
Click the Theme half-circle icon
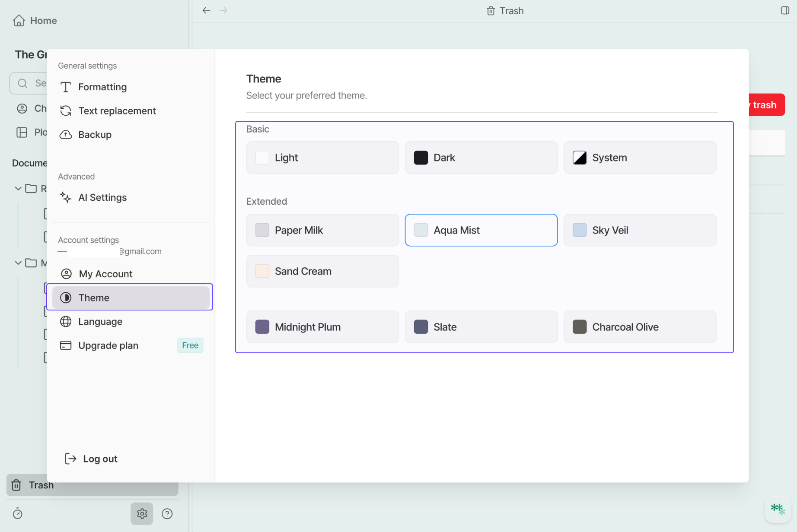click(x=66, y=298)
